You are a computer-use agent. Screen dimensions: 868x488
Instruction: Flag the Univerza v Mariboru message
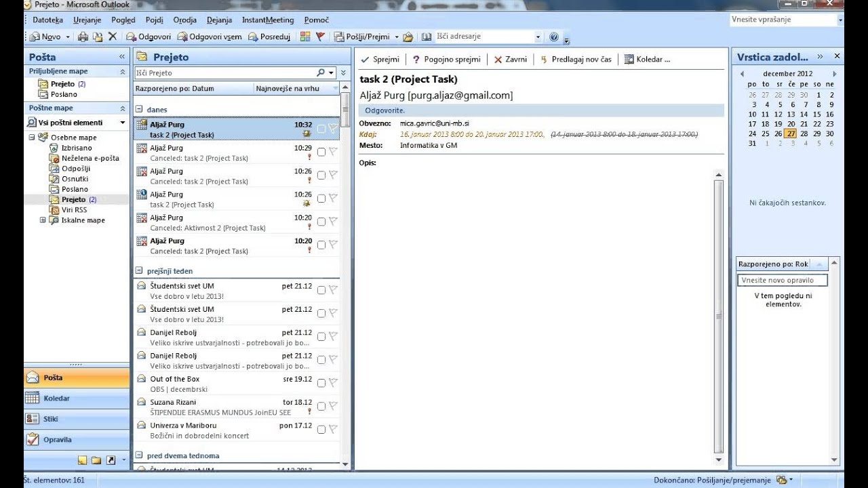click(x=333, y=429)
